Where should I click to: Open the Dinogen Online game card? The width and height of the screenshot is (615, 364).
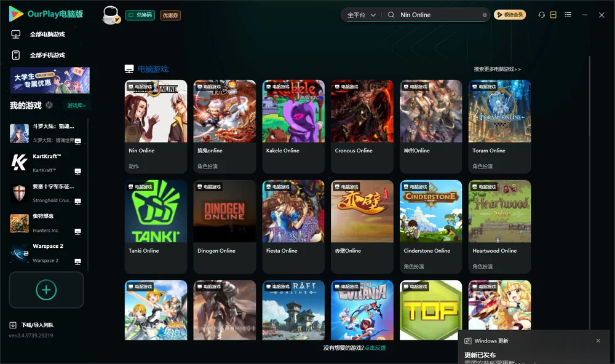coord(224,227)
